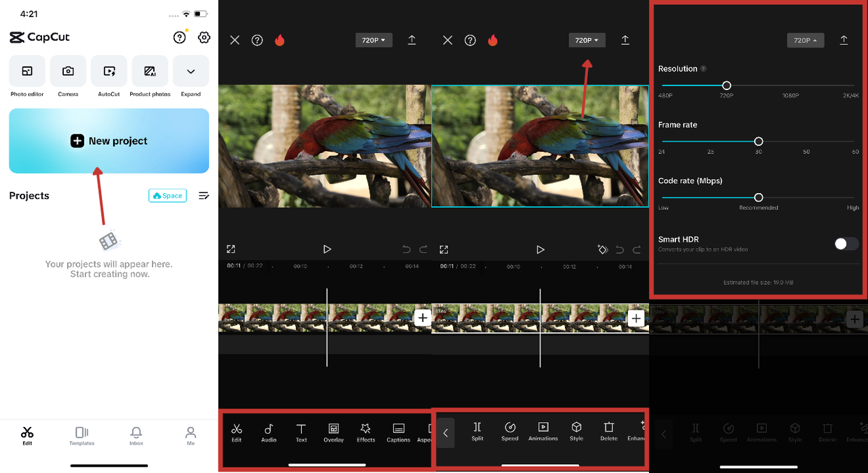
Task: Tap the New project button
Action: tap(109, 141)
